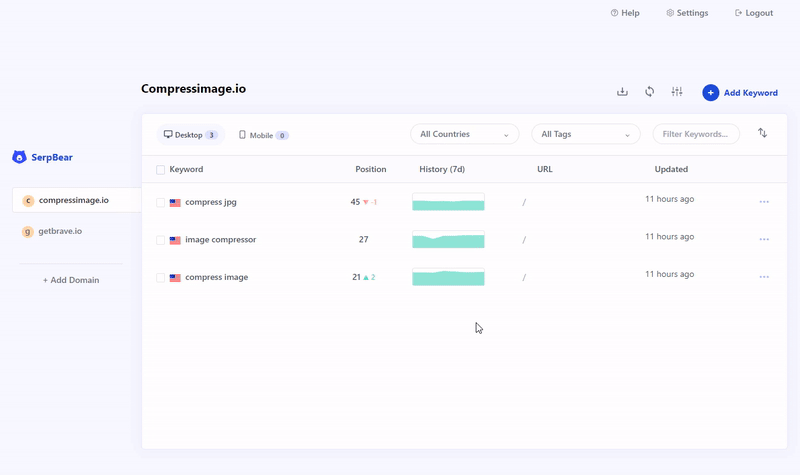
Task: Click the History (7d) column header
Action: [x=442, y=169]
